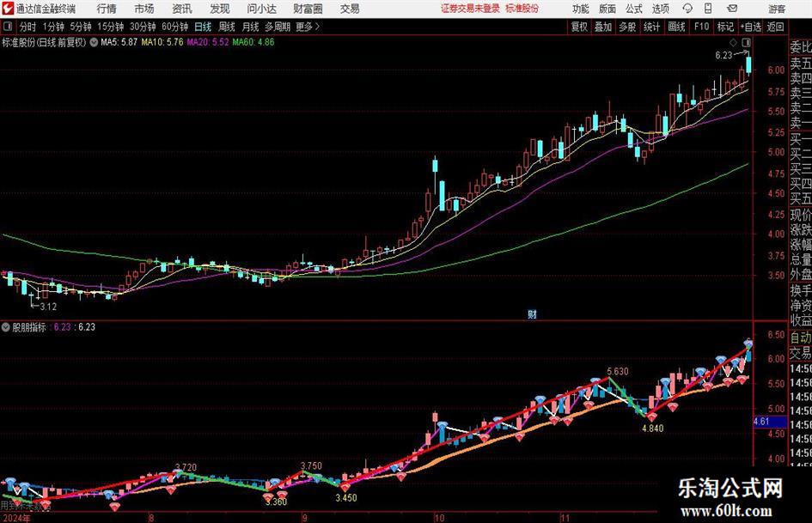Click the blue 4.61 price axis marker
Image resolution: width=812 pixels, height=523 pixels.
click(x=770, y=422)
